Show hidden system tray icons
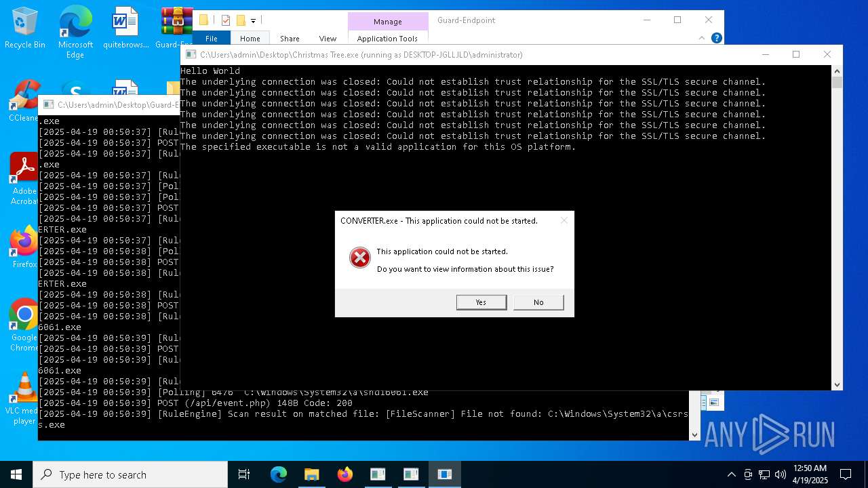 [x=731, y=474]
